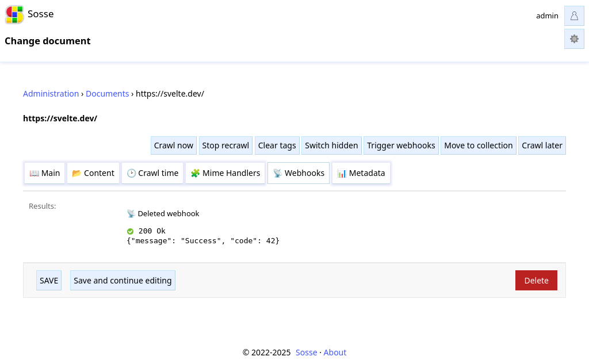Select the Mime Handlers tab
Image resolution: width=589 pixels, height=364 pixels.
click(225, 173)
